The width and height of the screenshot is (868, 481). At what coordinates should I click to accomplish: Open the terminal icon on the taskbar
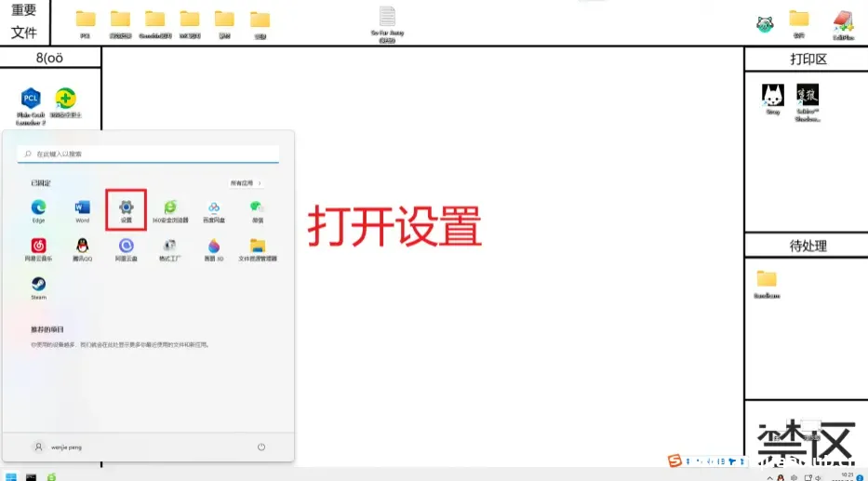coord(31,476)
